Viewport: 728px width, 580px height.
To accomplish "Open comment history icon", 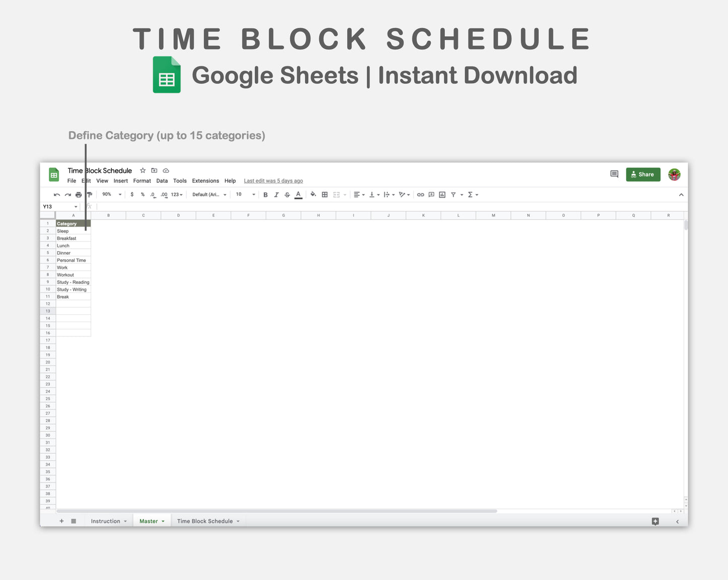I will (614, 174).
